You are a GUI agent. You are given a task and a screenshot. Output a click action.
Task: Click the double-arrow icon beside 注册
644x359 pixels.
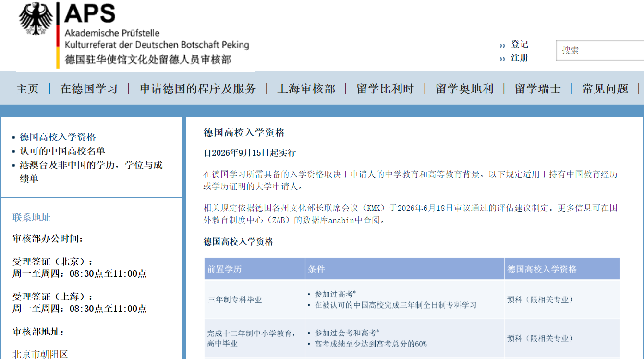point(502,59)
